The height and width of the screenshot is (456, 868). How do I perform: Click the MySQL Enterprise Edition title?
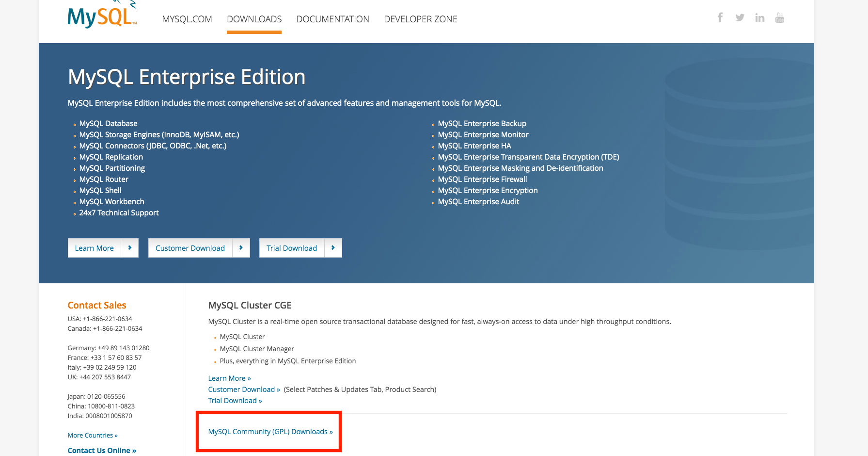pos(187,77)
